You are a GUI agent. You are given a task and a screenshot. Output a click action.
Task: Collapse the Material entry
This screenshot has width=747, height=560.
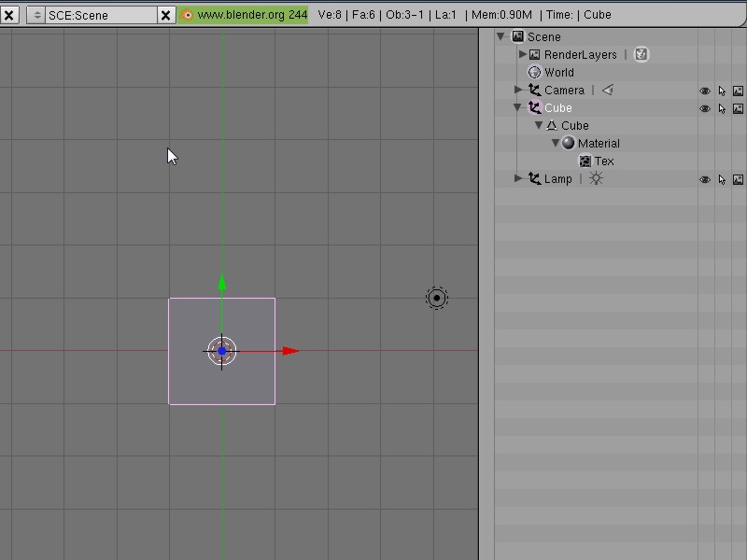click(555, 143)
